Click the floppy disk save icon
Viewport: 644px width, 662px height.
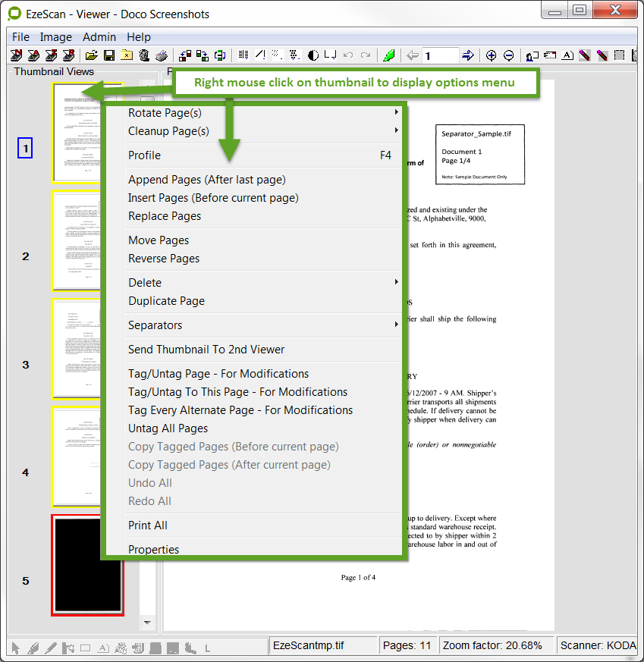[x=108, y=55]
